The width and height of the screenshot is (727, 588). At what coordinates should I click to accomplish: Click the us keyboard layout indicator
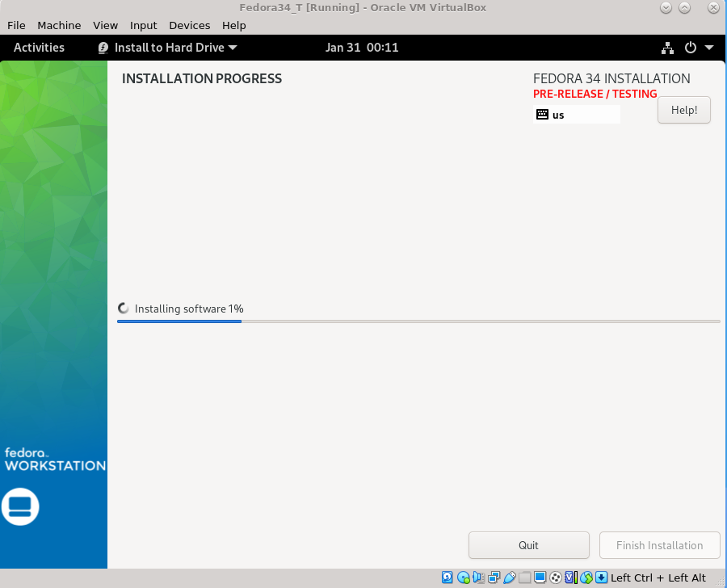coord(576,115)
